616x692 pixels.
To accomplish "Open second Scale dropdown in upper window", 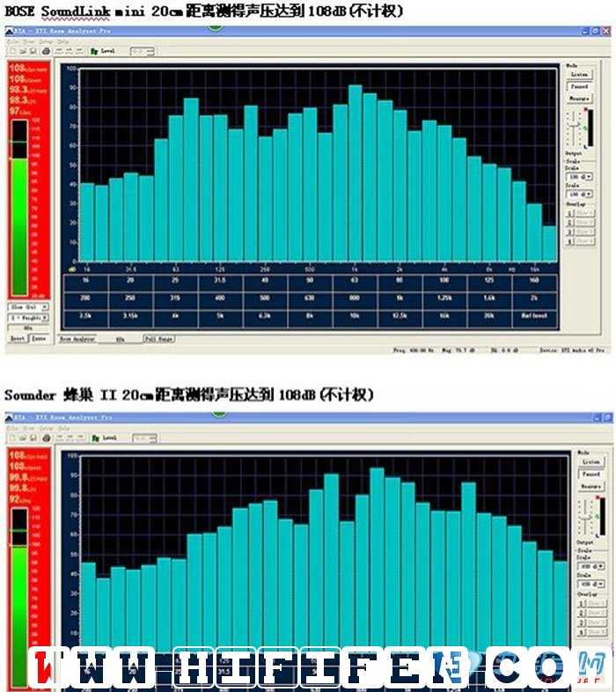I will [x=579, y=195].
